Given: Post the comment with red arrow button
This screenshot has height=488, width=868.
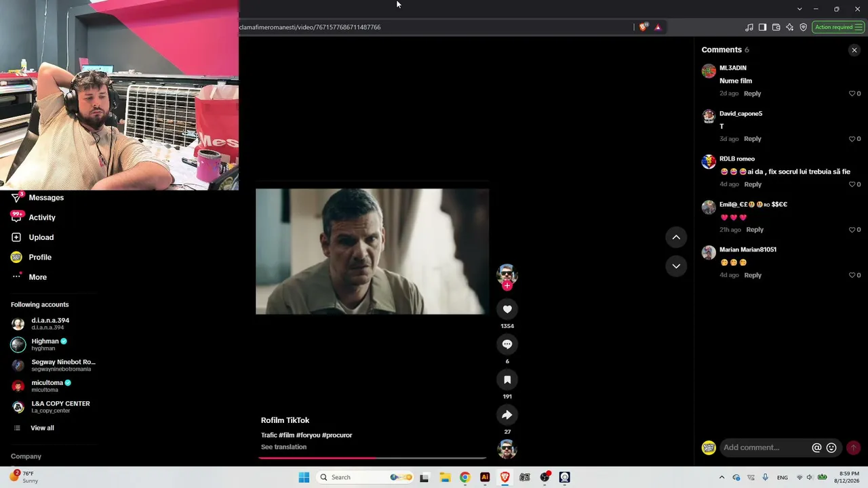Looking at the screenshot, I should [x=854, y=448].
